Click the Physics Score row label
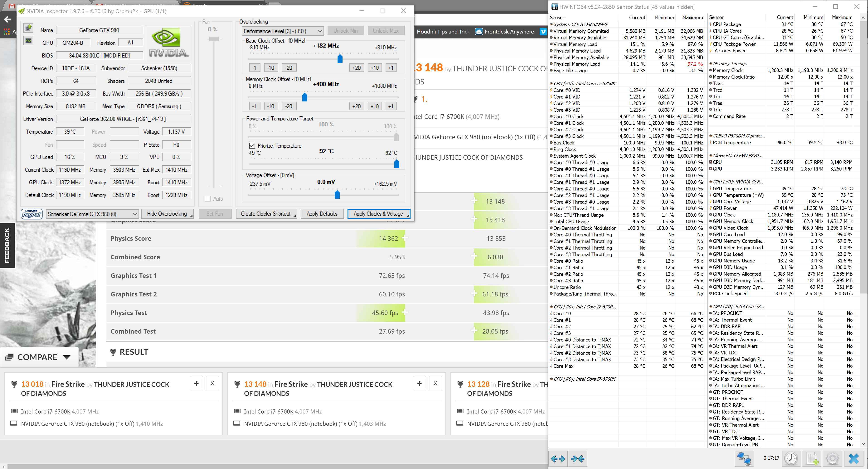This screenshot has width=868, height=469. (131, 239)
